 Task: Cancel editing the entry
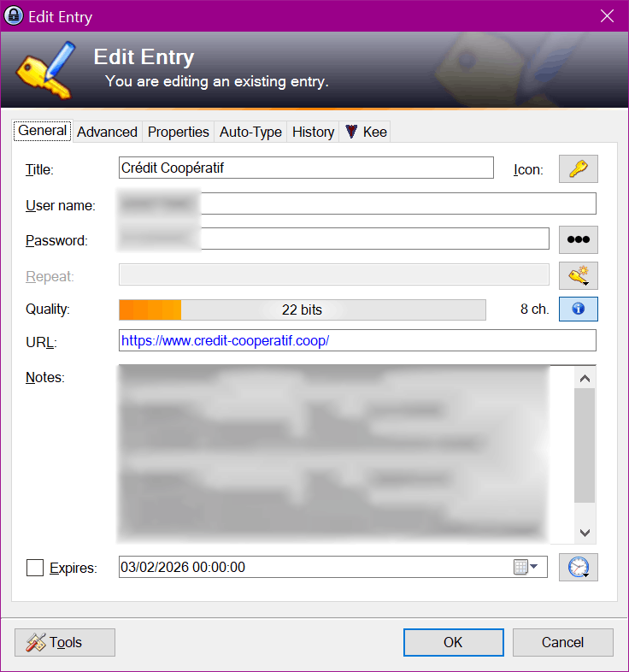[x=562, y=642]
